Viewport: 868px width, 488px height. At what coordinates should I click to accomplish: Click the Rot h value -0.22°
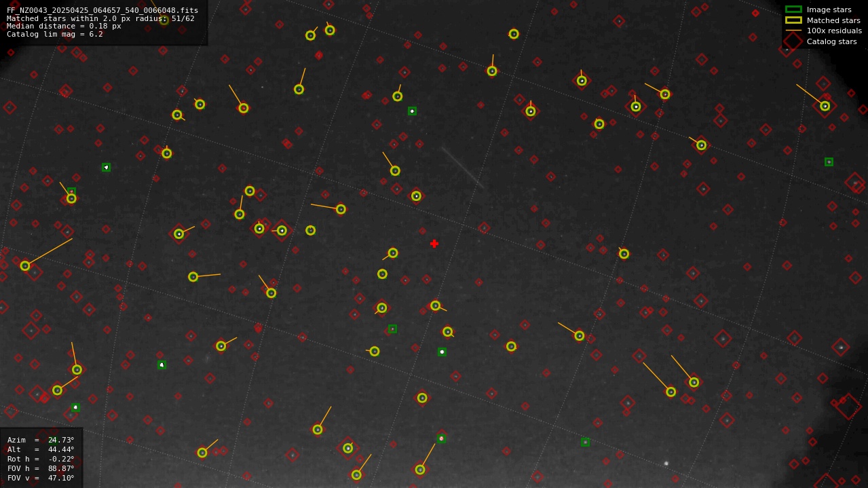coord(61,459)
